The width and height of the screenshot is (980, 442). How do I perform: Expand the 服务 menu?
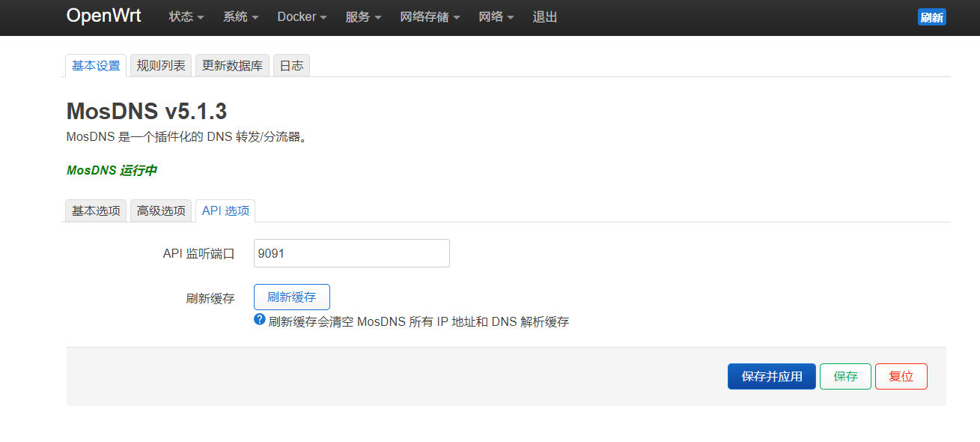[363, 17]
